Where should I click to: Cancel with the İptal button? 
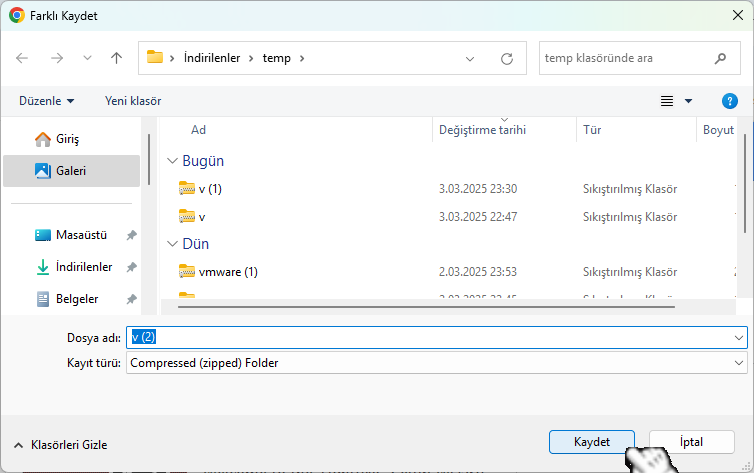[x=691, y=442]
